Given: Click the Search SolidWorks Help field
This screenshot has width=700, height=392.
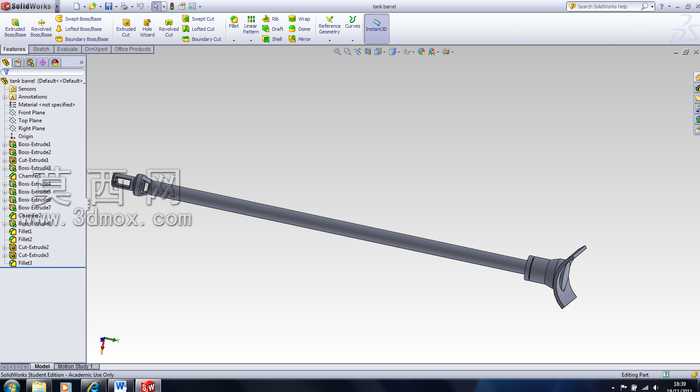Looking at the screenshot, I should coord(608,6).
